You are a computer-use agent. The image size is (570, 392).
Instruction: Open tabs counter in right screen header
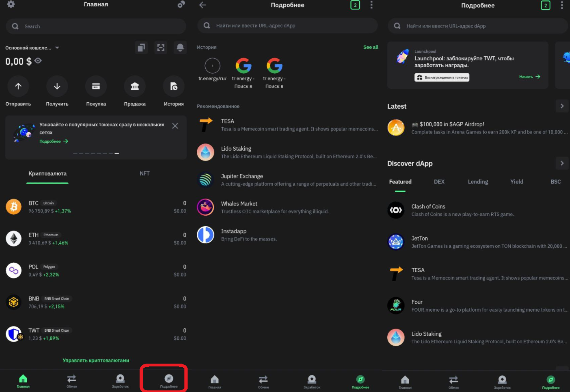[x=546, y=5]
